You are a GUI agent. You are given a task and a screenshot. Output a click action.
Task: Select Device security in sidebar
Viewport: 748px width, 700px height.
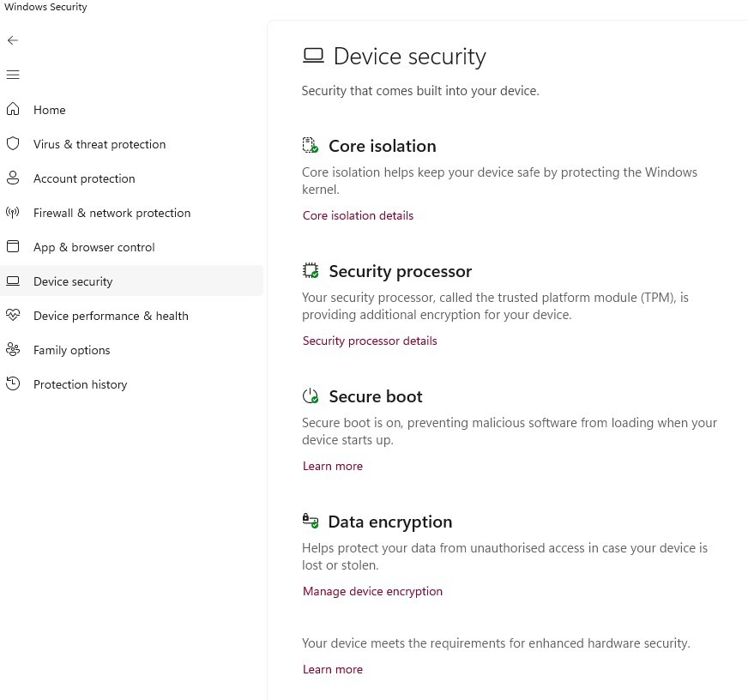pyautogui.click(x=131, y=281)
